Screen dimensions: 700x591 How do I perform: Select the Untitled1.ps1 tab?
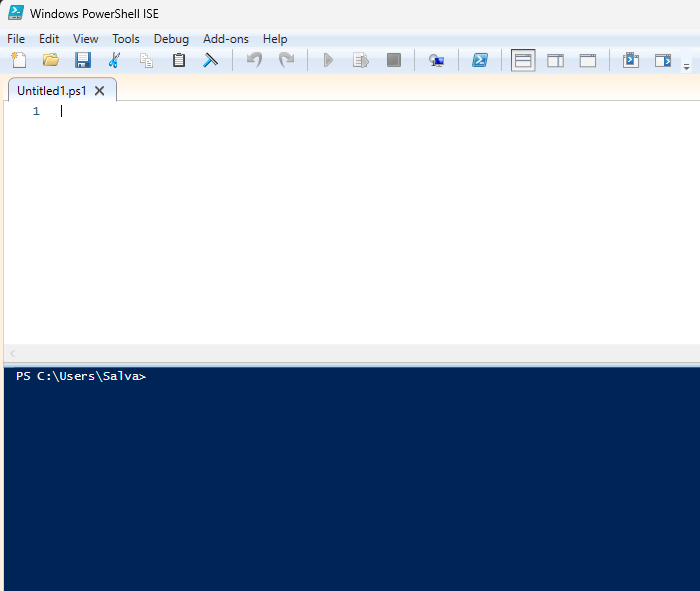(51, 90)
